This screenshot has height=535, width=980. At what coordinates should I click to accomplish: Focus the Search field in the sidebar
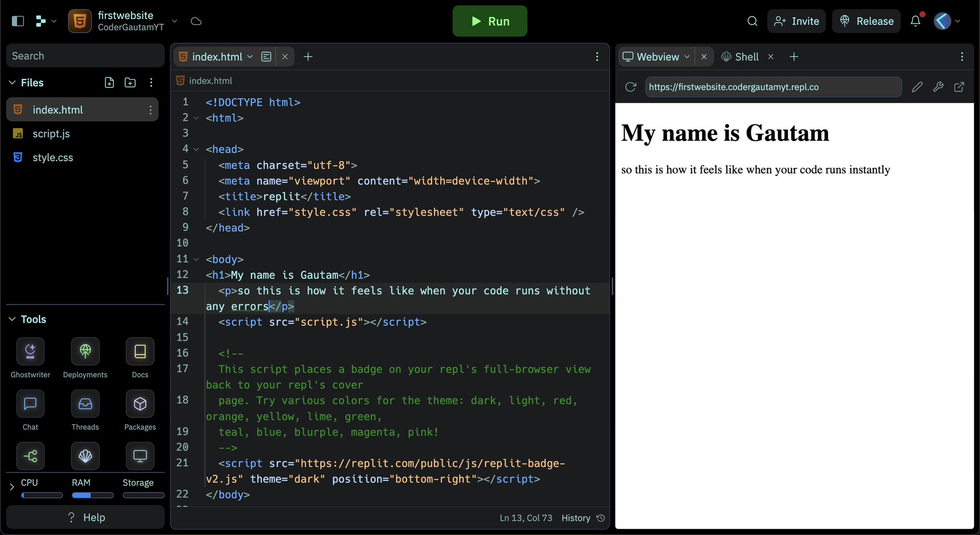pyautogui.click(x=85, y=56)
